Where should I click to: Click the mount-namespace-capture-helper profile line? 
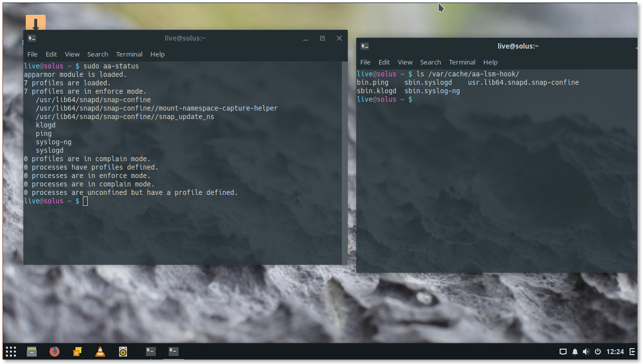[x=157, y=108]
